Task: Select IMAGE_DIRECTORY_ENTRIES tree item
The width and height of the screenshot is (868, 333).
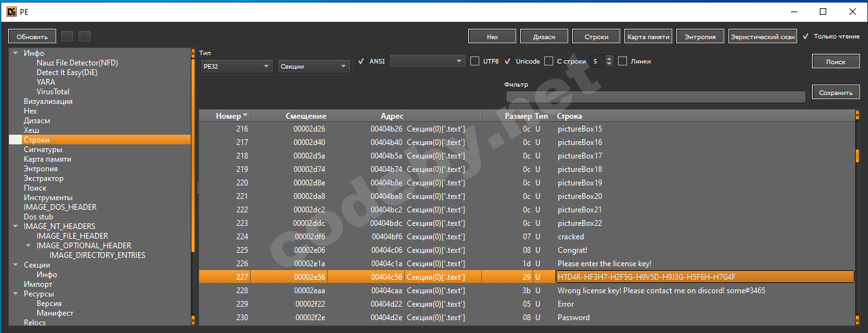Action: coord(98,255)
